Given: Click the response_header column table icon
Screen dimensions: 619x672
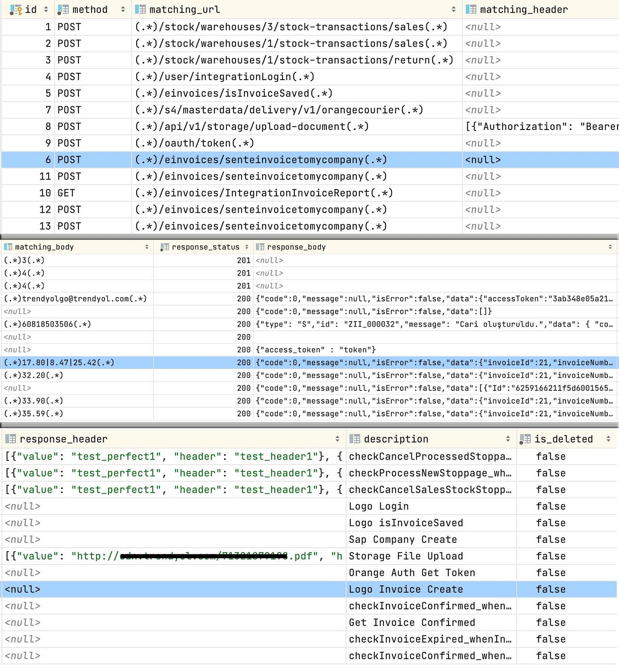Looking at the screenshot, I should pyautogui.click(x=10, y=439).
